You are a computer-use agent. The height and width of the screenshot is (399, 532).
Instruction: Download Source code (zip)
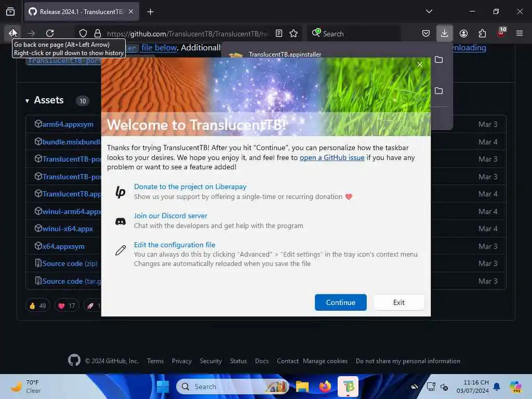pyautogui.click(x=70, y=263)
